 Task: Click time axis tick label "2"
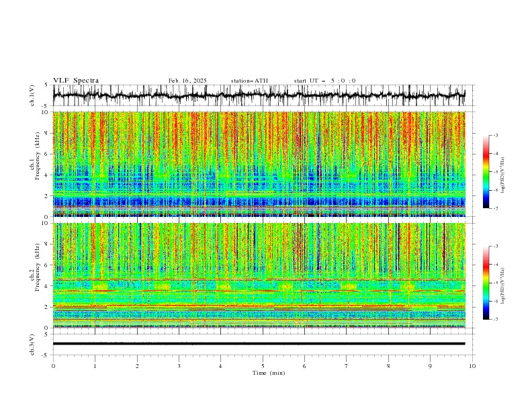[137, 366]
